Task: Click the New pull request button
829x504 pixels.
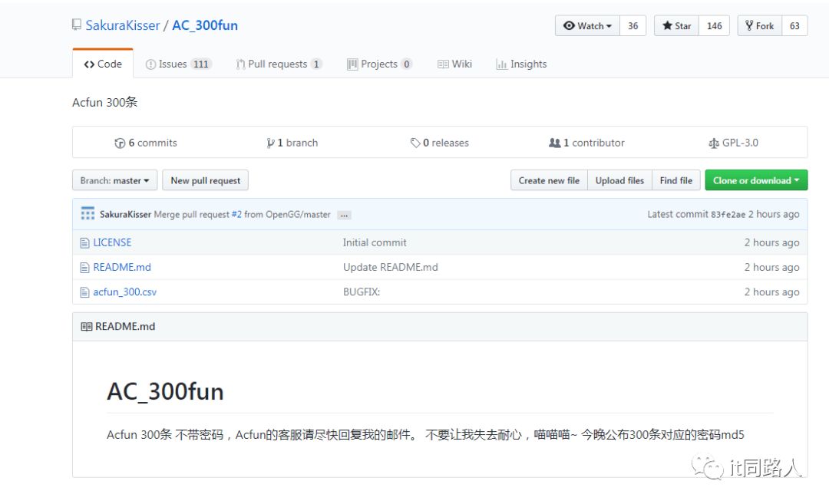Action: pos(205,180)
